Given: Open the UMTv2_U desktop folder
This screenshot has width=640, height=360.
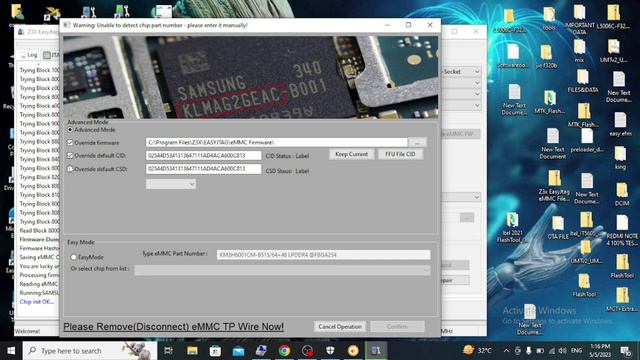Looking at the screenshot, I should (613, 51).
